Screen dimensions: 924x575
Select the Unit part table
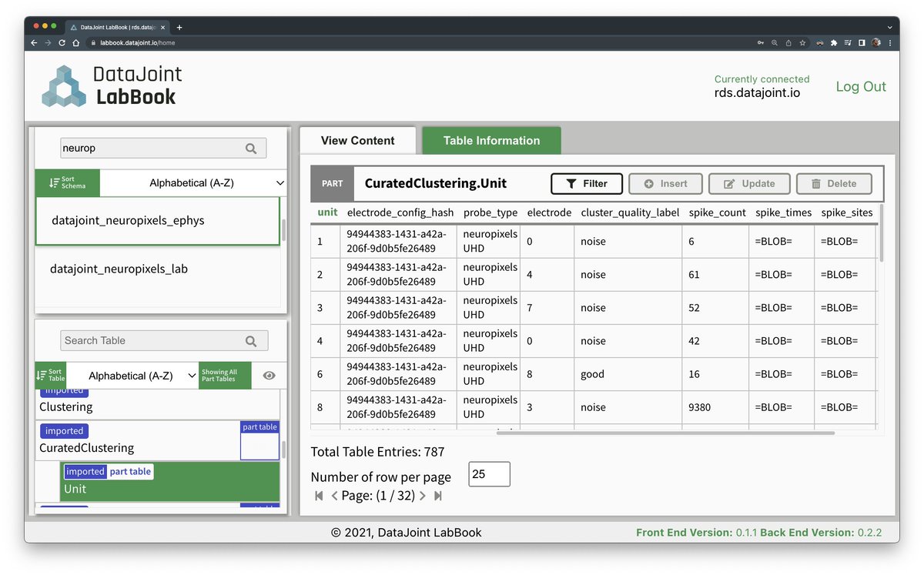pyautogui.click(x=170, y=482)
